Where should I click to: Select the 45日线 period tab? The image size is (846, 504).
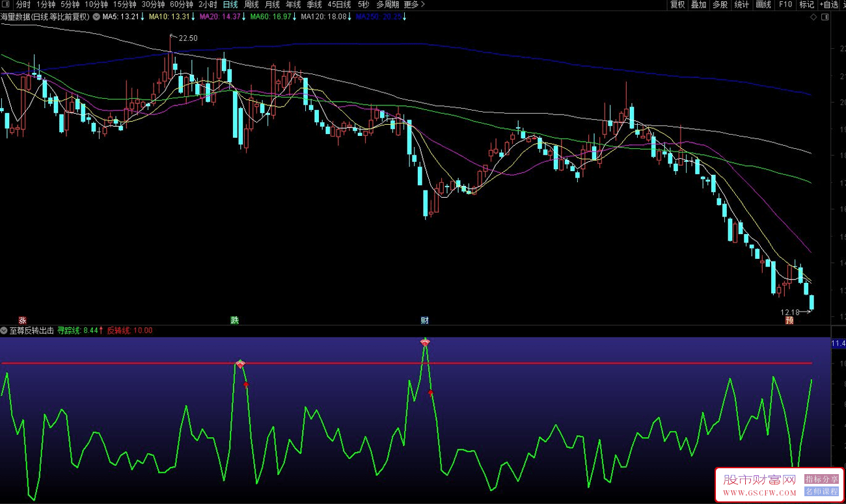pyautogui.click(x=339, y=5)
